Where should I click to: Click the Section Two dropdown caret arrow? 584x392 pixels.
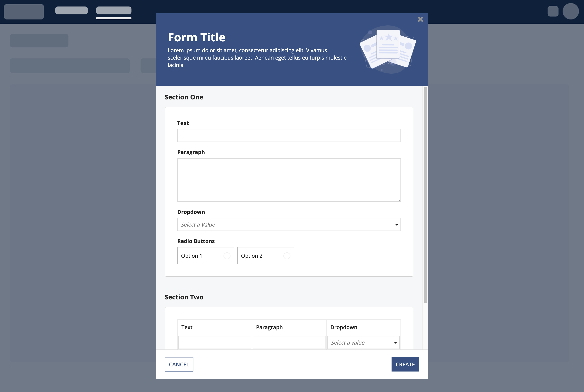(395, 342)
